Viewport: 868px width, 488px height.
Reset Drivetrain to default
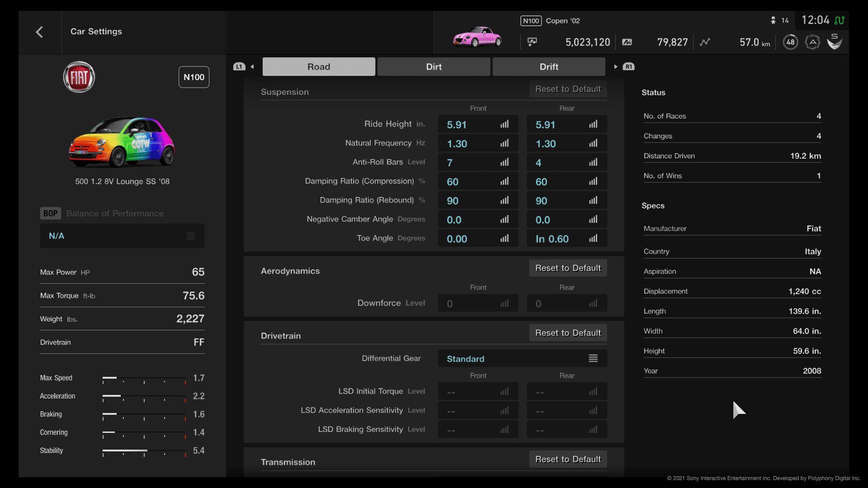click(x=568, y=333)
